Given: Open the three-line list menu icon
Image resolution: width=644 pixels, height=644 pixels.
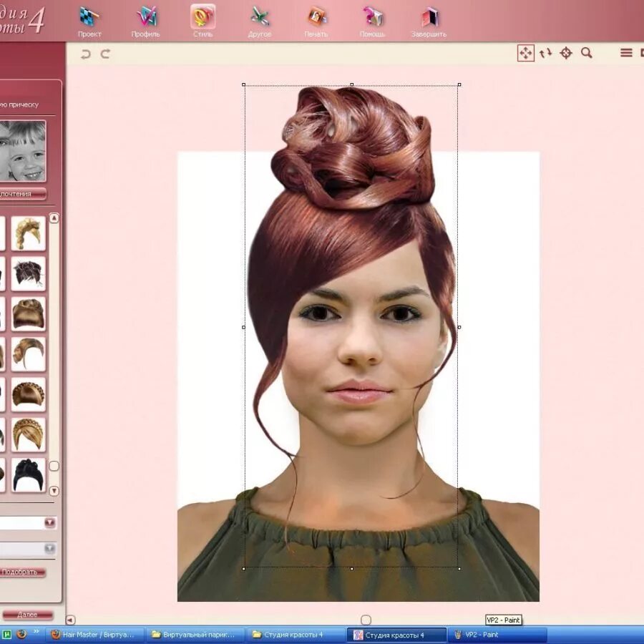Looking at the screenshot, I should click(626, 53).
